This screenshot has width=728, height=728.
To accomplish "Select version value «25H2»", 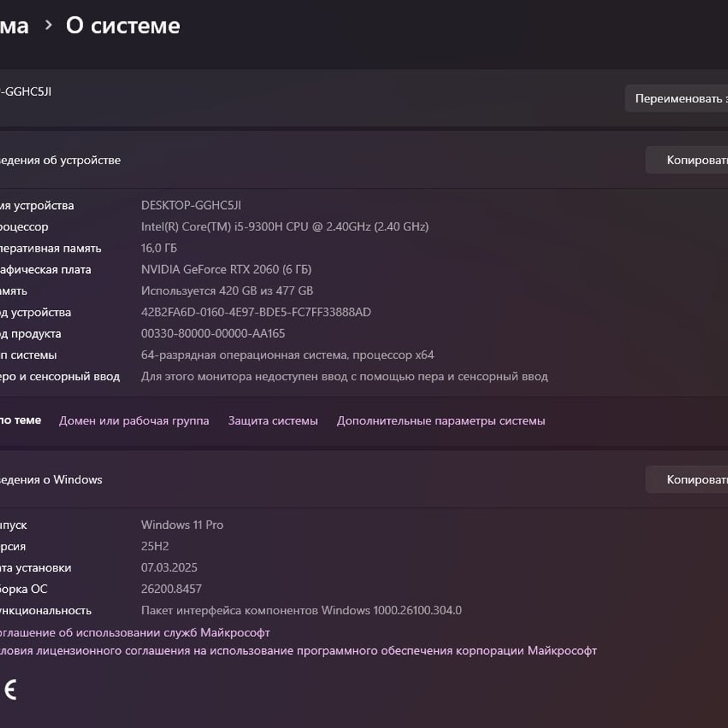I will tap(154, 546).
